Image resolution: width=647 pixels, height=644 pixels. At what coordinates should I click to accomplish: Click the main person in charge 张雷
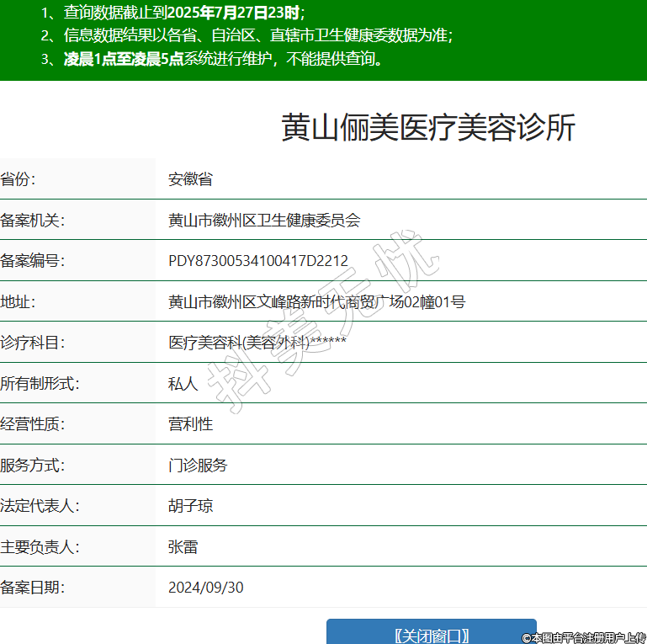coord(183,547)
